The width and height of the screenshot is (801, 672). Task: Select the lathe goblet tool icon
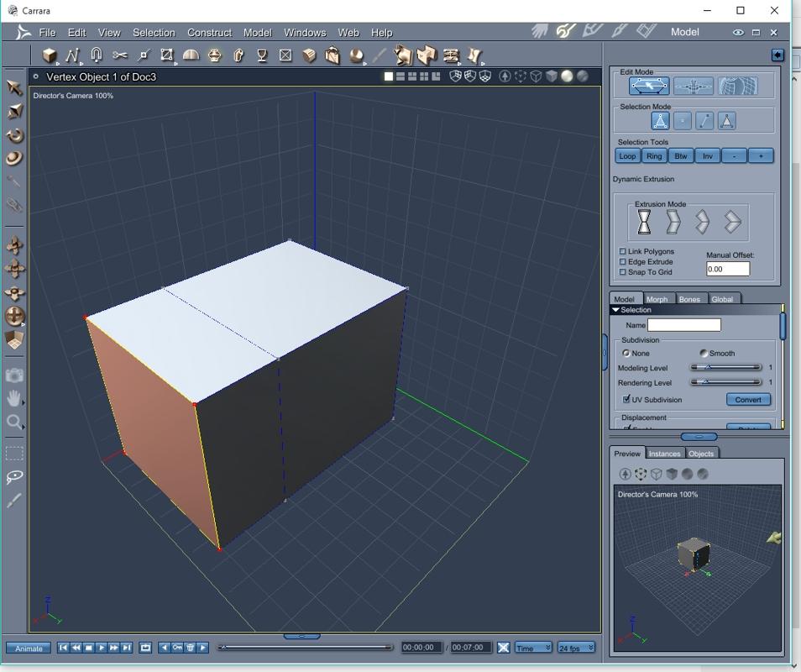[x=262, y=55]
